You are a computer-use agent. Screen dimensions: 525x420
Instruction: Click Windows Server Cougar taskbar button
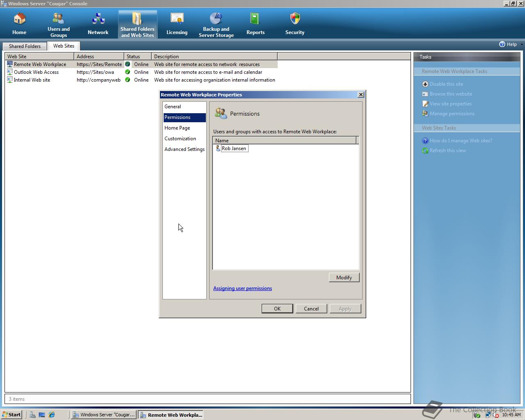[x=103, y=415]
